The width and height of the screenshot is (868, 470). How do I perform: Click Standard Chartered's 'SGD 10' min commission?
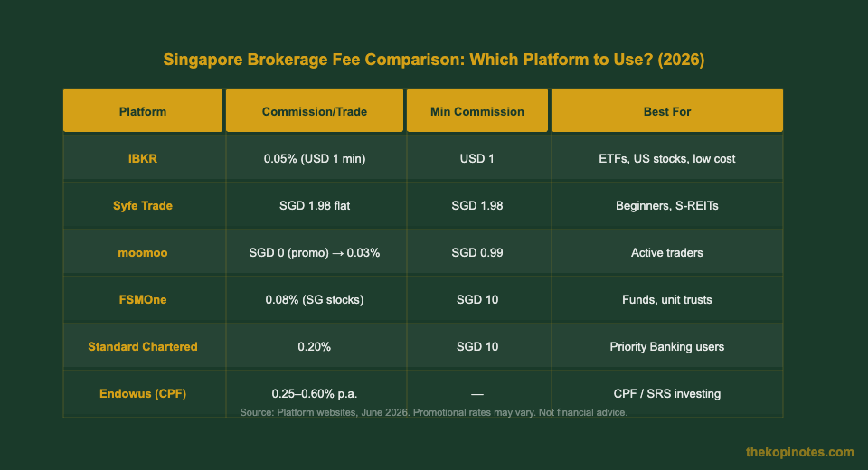point(477,347)
